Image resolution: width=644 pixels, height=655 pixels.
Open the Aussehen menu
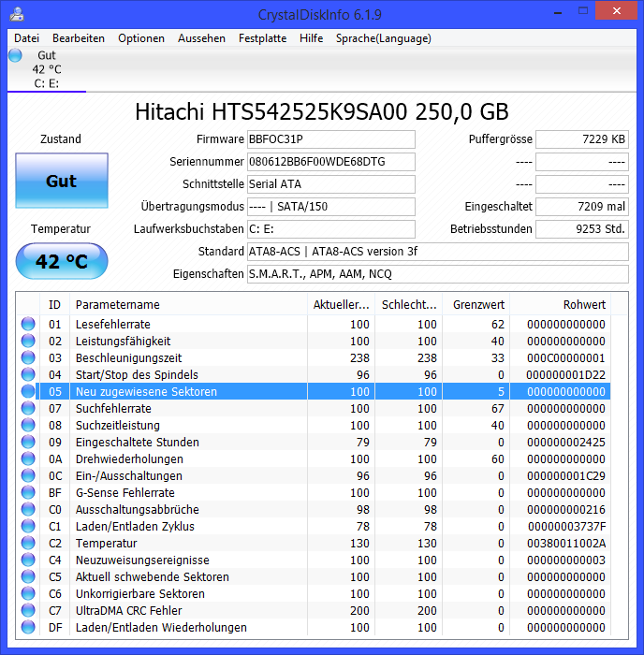pyautogui.click(x=201, y=38)
